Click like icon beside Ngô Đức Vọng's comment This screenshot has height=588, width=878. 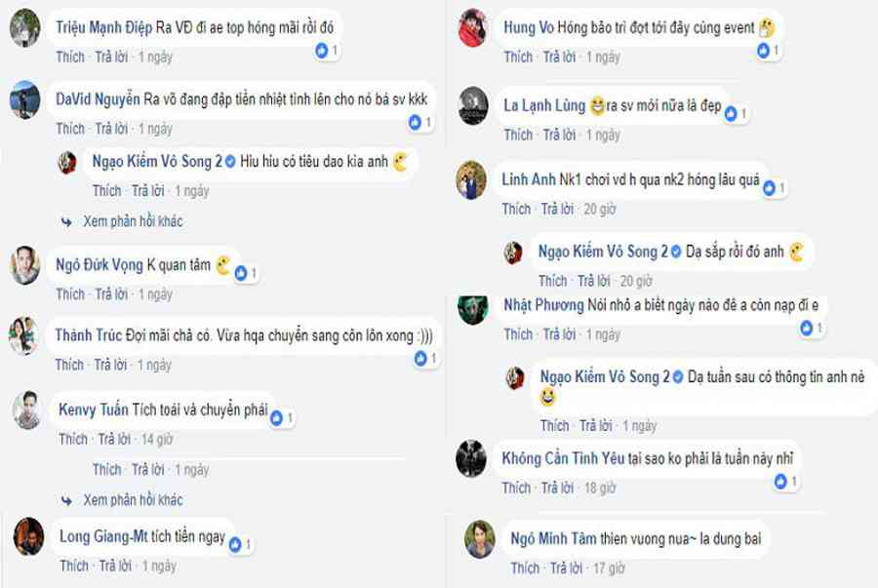tap(241, 273)
